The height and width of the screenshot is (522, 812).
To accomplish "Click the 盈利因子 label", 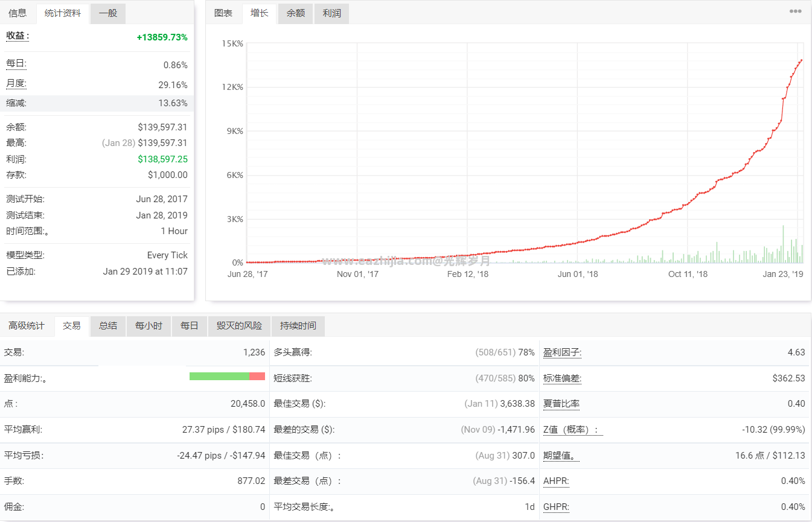I will [562, 352].
